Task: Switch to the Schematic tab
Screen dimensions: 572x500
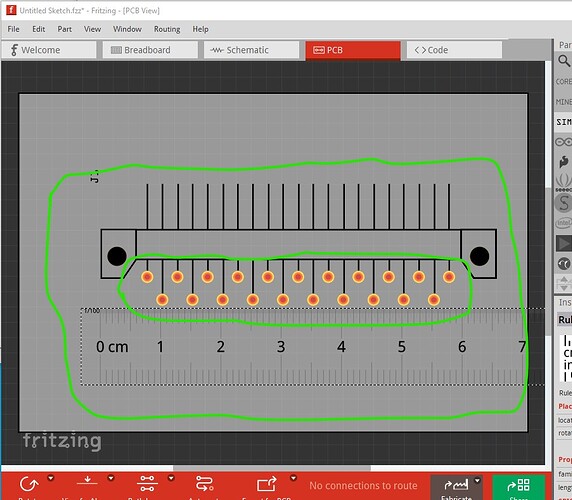Action: pyautogui.click(x=251, y=50)
